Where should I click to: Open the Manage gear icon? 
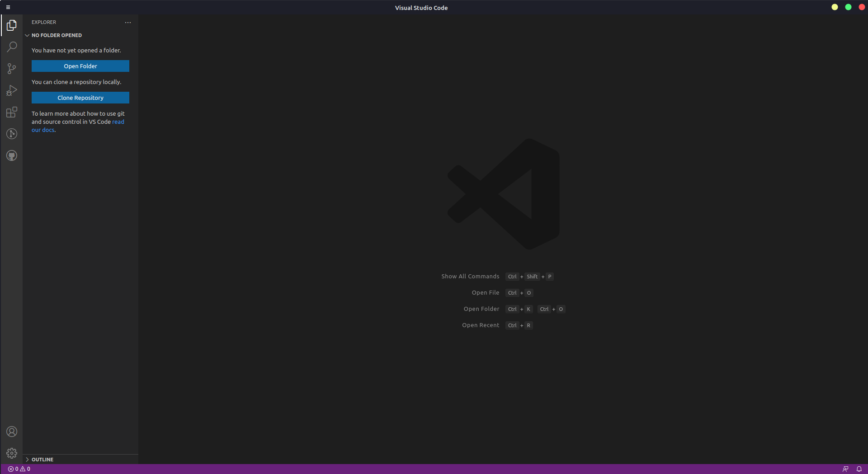coord(12,453)
